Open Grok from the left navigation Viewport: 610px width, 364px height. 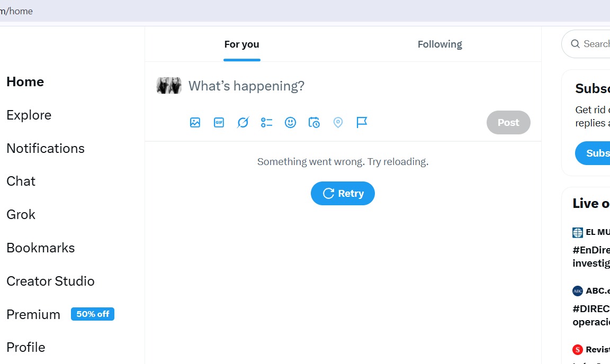21,215
